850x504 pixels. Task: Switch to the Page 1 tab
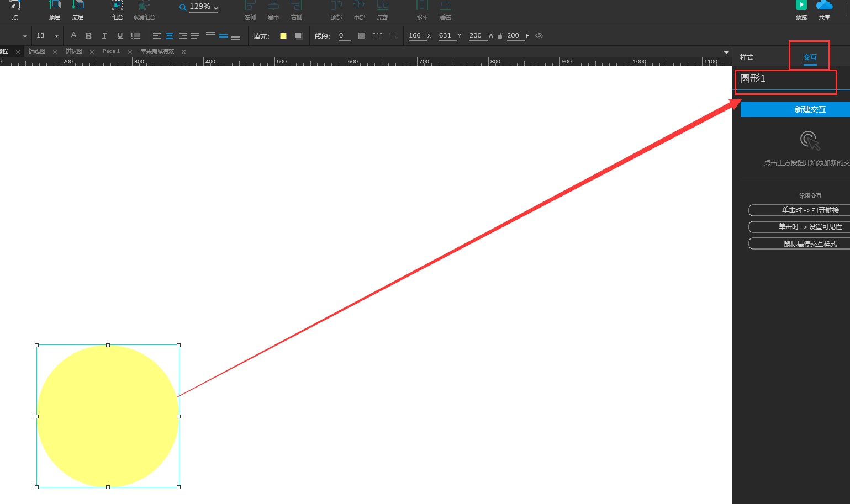tap(111, 51)
